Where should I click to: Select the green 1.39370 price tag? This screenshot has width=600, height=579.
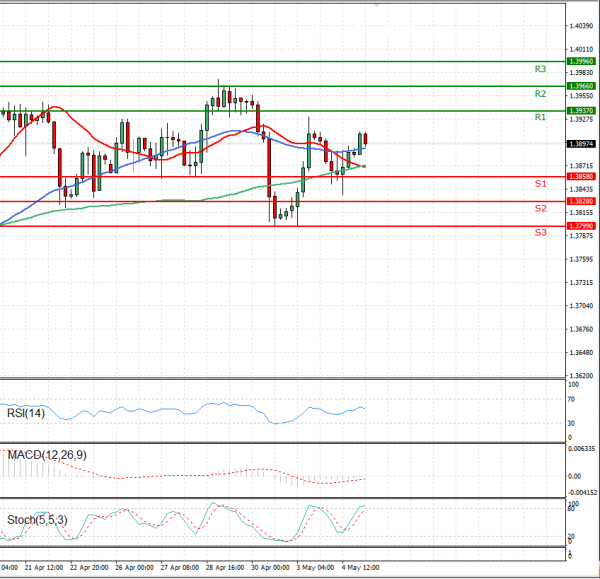(581, 110)
